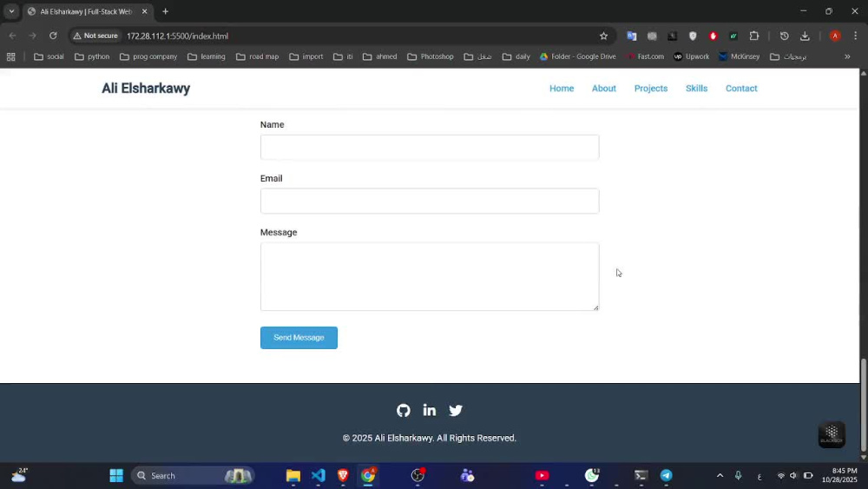
Task: Focus the Email input field
Action: click(x=430, y=201)
